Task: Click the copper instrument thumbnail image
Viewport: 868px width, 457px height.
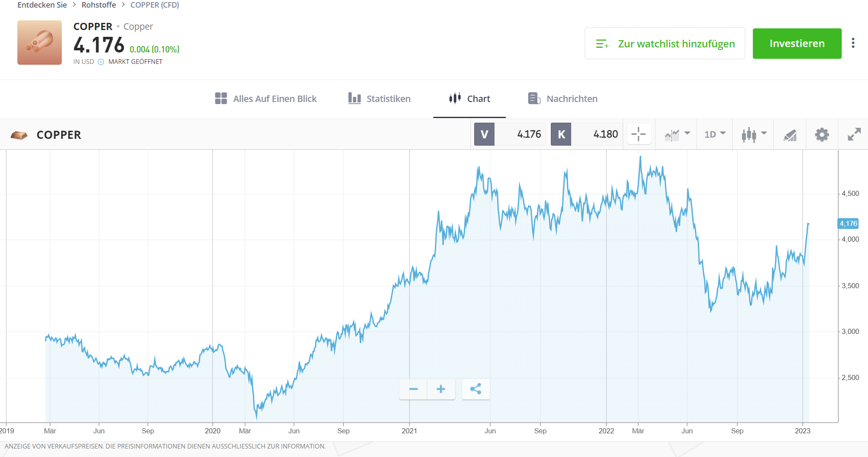Action: (39, 42)
